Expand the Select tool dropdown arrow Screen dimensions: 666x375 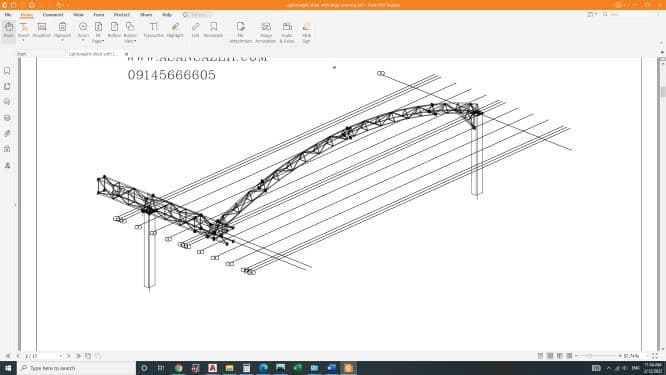(x=23, y=40)
